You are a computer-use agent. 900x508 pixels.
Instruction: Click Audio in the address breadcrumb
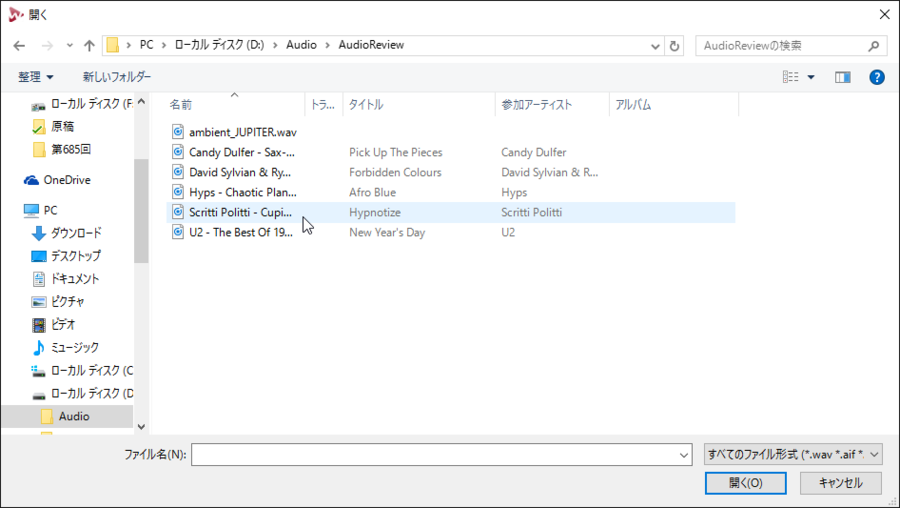click(301, 45)
